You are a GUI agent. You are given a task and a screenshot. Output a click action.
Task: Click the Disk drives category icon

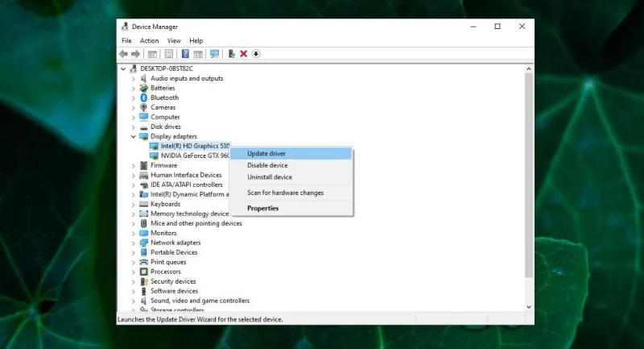coord(144,127)
